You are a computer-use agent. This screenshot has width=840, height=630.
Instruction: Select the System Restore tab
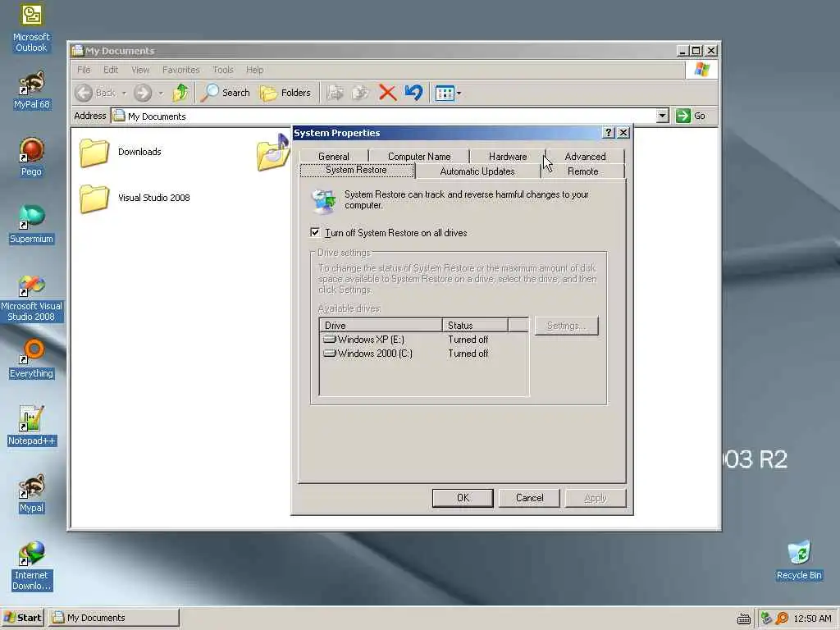coord(356,170)
